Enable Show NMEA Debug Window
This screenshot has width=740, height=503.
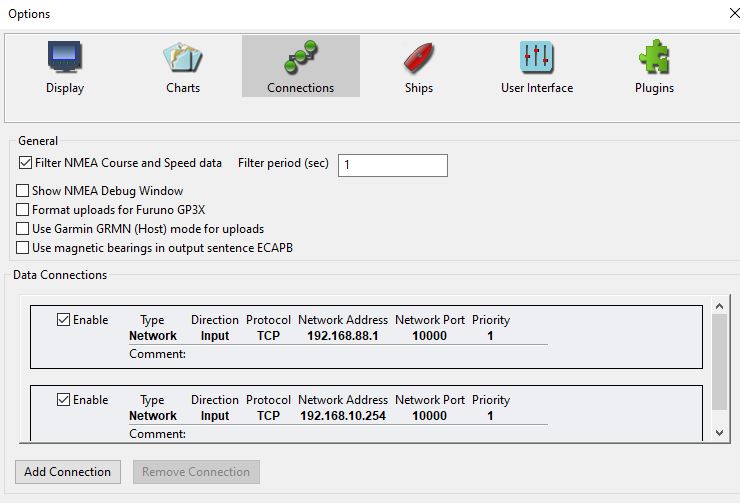click(x=24, y=191)
